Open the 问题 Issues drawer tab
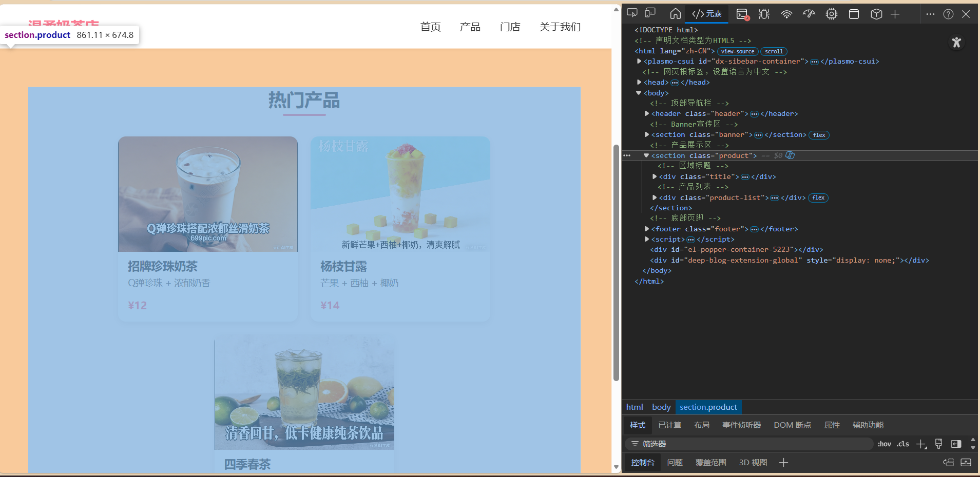The height and width of the screenshot is (477, 980). pos(675,462)
